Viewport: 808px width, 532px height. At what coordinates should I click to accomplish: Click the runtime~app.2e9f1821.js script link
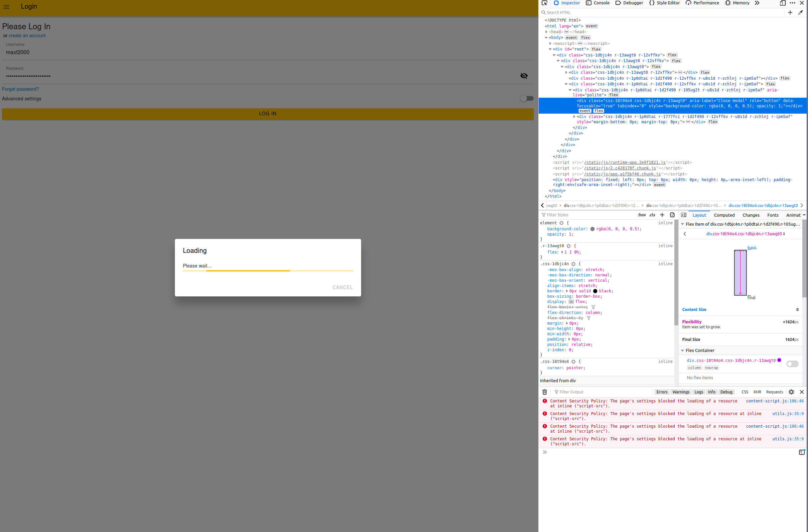pyautogui.click(x=625, y=162)
